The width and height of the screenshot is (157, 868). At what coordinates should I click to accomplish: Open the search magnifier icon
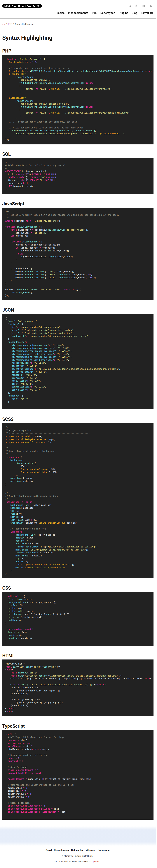[130, 6]
